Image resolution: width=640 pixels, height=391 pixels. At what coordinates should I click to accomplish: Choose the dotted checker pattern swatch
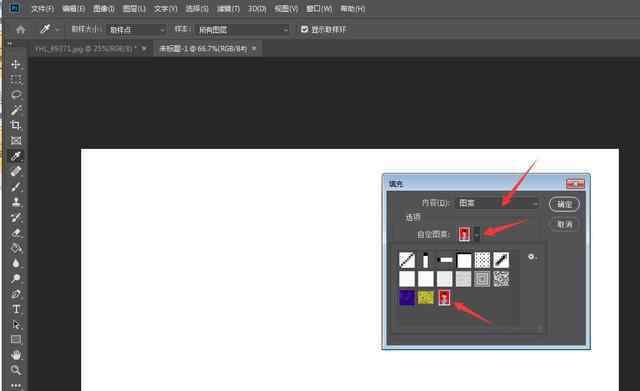[482, 260]
